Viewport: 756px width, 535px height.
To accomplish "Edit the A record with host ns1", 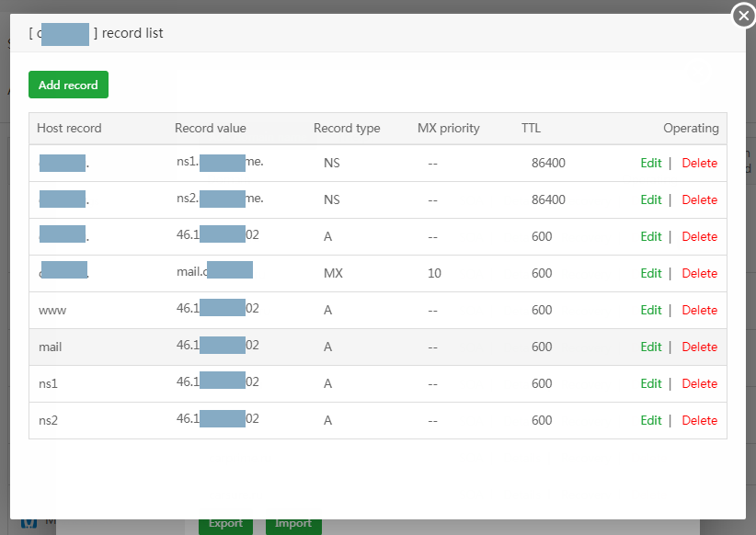I will point(650,383).
